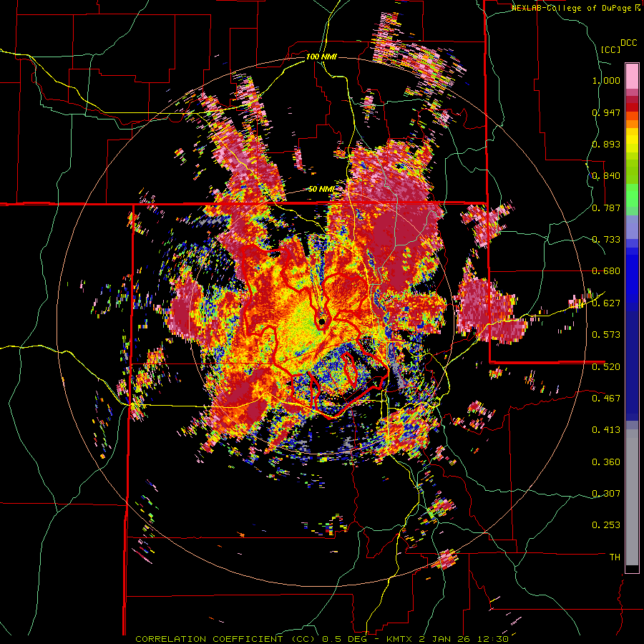Select the 0.733 legend value

point(606,240)
